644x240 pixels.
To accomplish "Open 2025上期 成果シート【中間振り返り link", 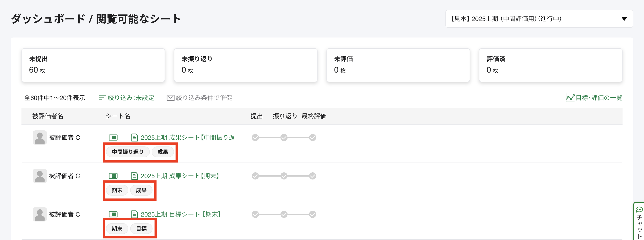I will coord(187,138).
